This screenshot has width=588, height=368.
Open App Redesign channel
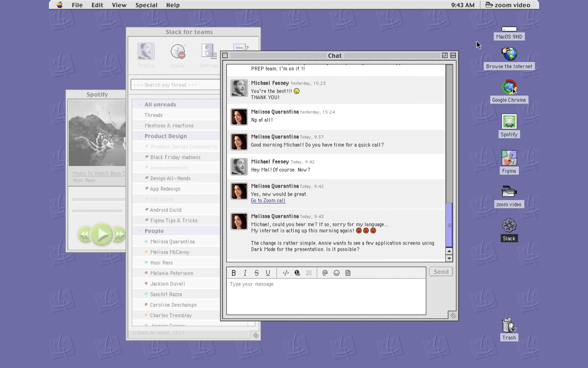176,189
